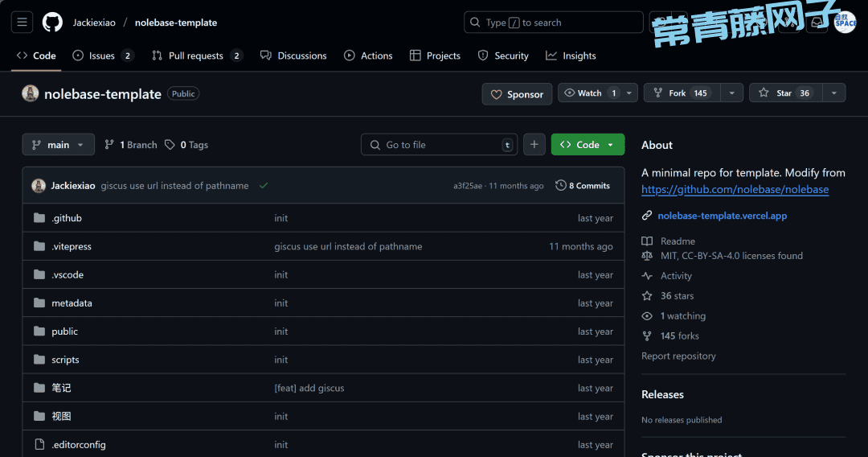This screenshot has height=457, width=868.
Task: Expand the Watch notifications dropdown arrow
Action: tap(629, 93)
